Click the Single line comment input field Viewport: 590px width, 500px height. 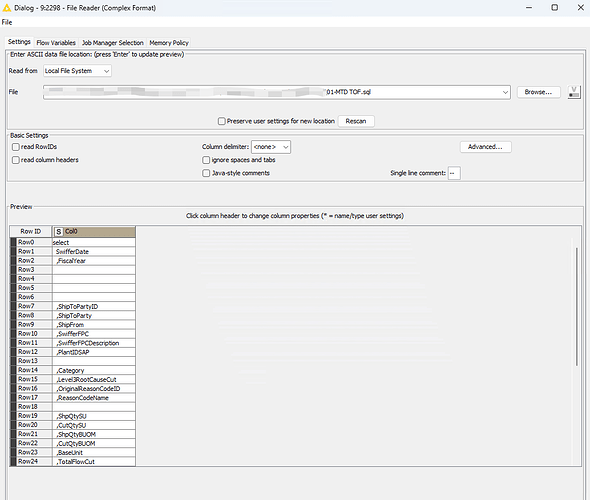pyautogui.click(x=454, y=173)
